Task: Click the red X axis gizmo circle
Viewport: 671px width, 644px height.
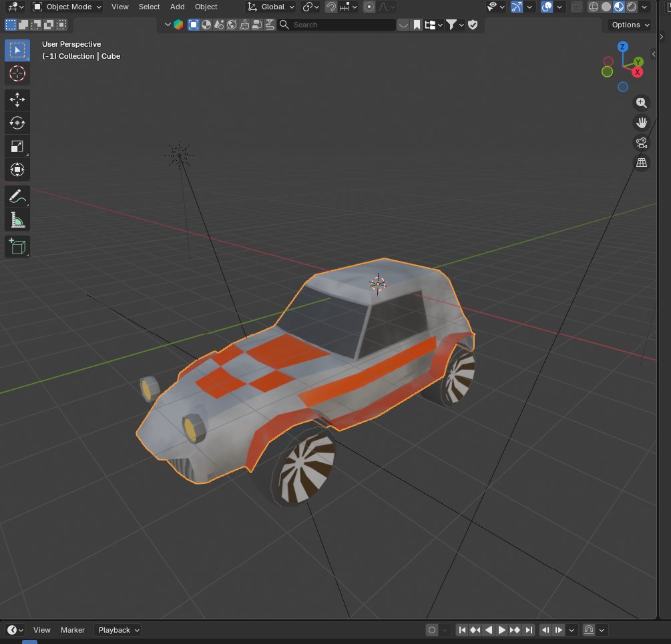Action: (x=637, y=72)
